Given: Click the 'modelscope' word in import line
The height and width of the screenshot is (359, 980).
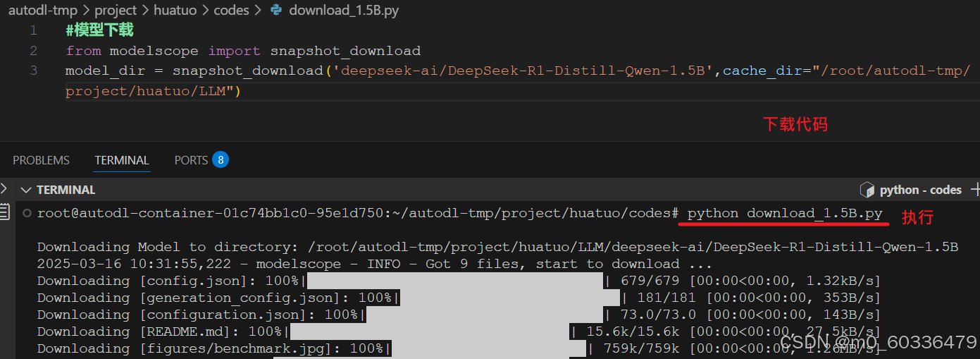Looking at the screenshot, I should coord(155,51).
